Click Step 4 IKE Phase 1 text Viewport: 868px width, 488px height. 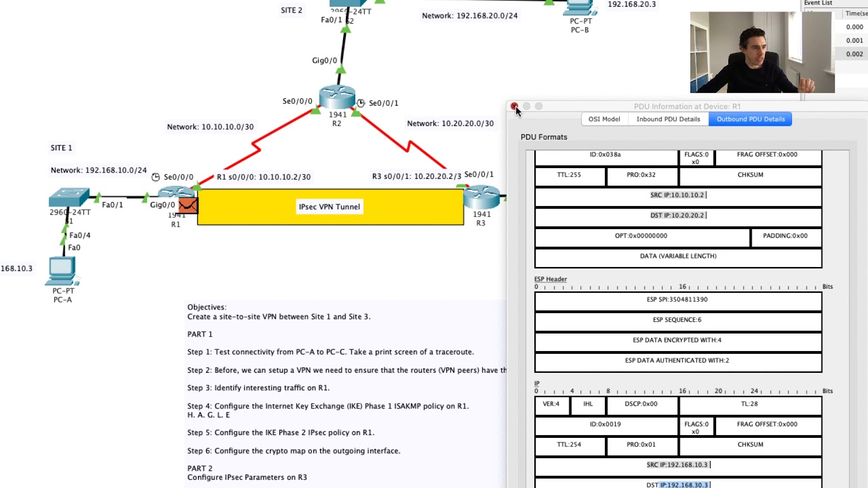coord(328,406)
